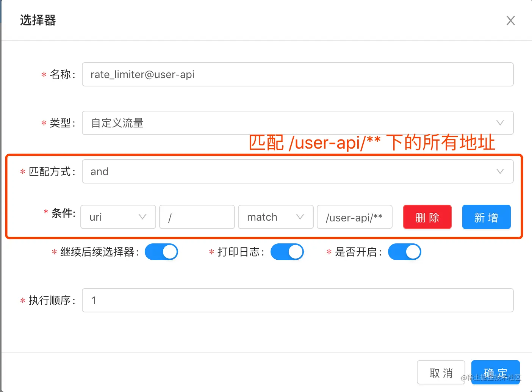Select the "/" condition value input
The width and height of the screenshot is (532, 392).
point(197,217)
